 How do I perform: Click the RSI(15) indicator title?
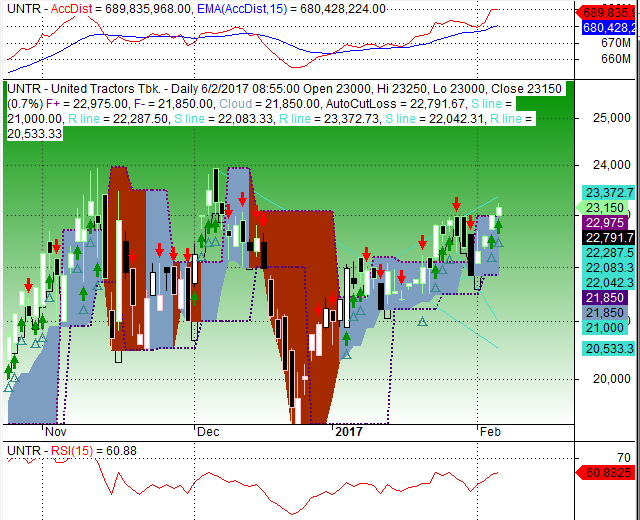click(71, 451)
